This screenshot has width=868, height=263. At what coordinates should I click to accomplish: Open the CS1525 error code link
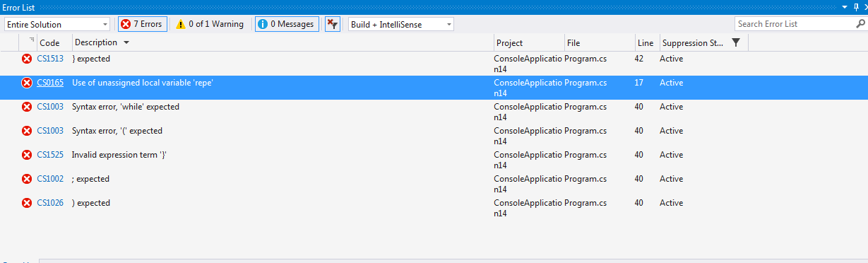tap(50, 155)
